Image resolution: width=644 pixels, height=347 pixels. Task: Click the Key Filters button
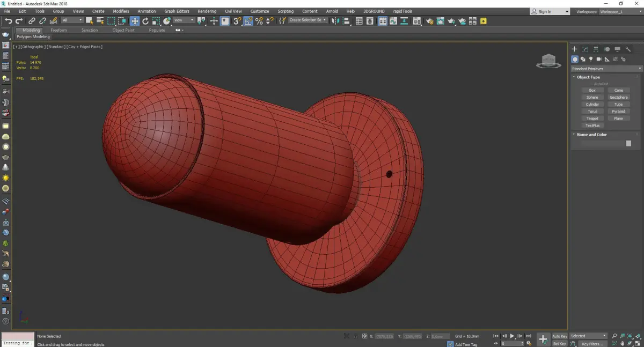[x=592, y=344]
